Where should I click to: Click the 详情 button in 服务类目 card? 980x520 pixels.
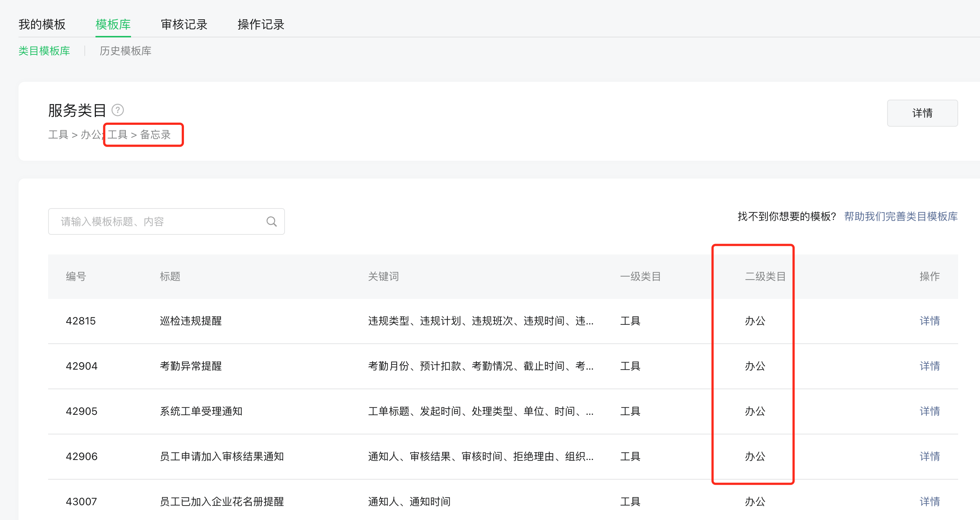922,113
